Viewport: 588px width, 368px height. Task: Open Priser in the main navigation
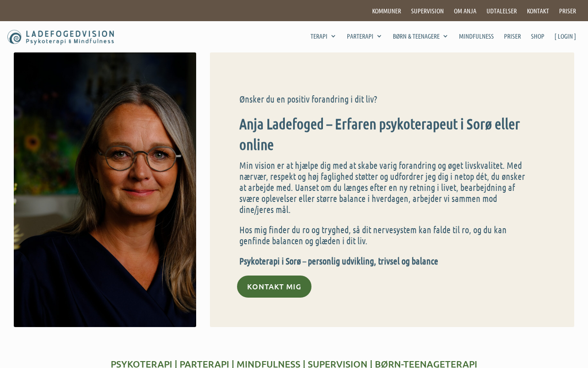(512, 36)
